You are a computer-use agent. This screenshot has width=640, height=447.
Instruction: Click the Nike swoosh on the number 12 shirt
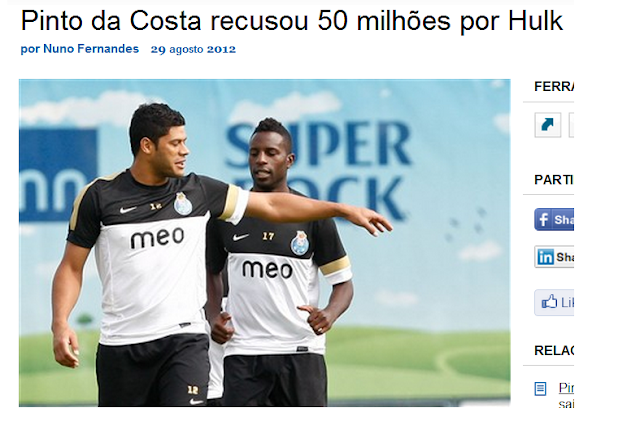click(128, 209)
